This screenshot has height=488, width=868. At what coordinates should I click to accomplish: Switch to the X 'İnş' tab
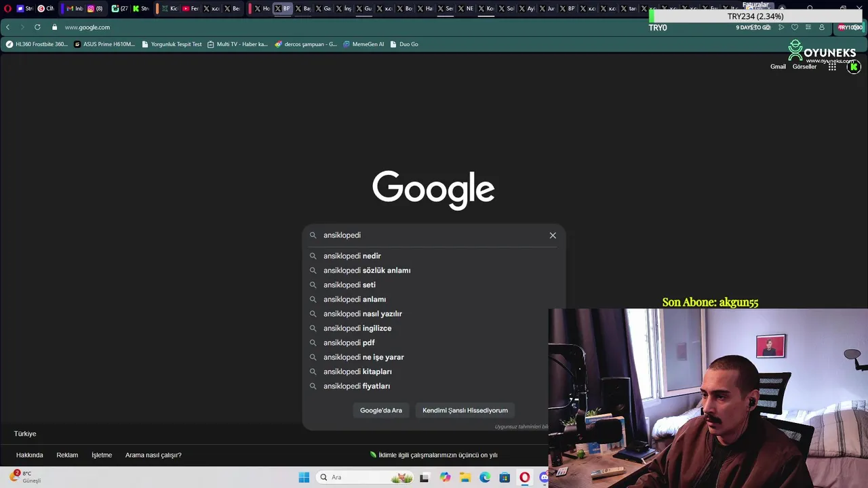(343, 9)
